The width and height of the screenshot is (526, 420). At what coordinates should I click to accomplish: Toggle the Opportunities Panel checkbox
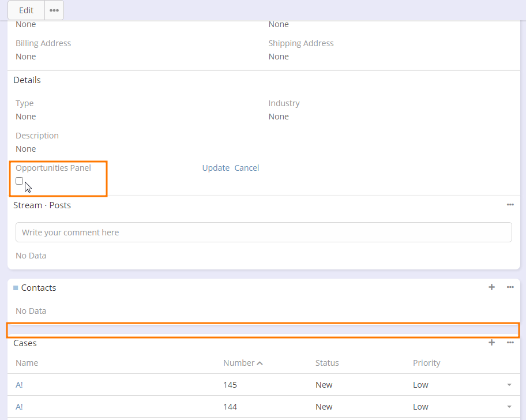pos(20,181)
